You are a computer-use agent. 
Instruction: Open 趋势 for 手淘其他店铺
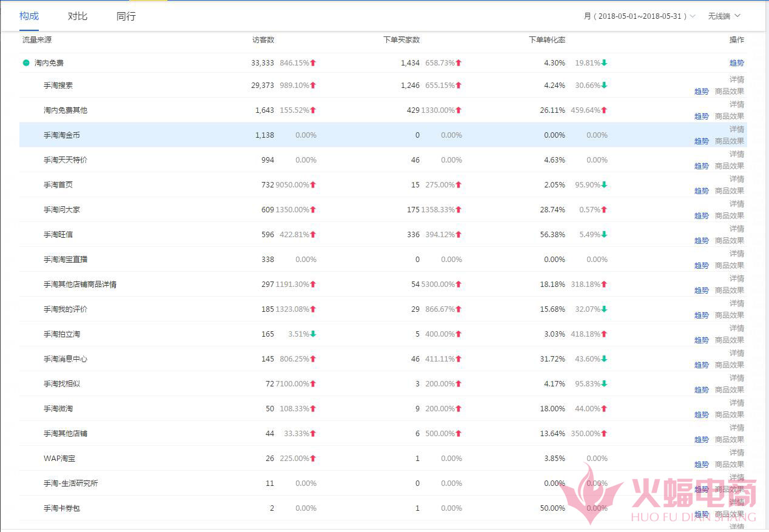(x=702, y=440)
